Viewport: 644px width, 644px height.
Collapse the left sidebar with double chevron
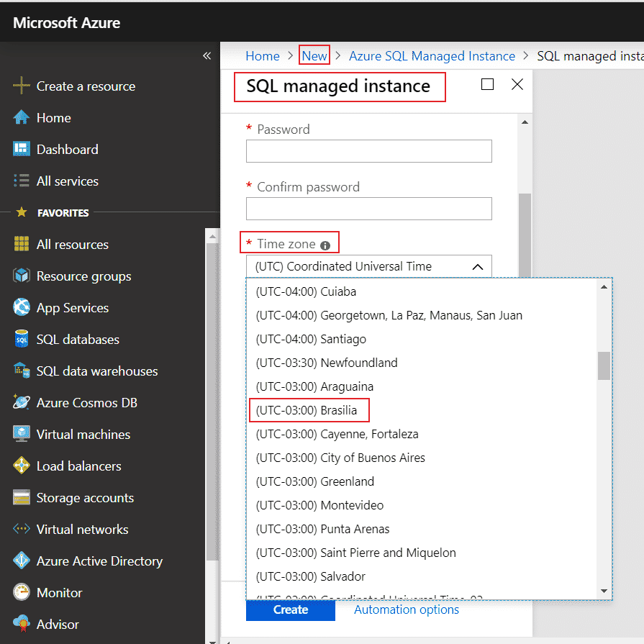click(x=207, y=55)
